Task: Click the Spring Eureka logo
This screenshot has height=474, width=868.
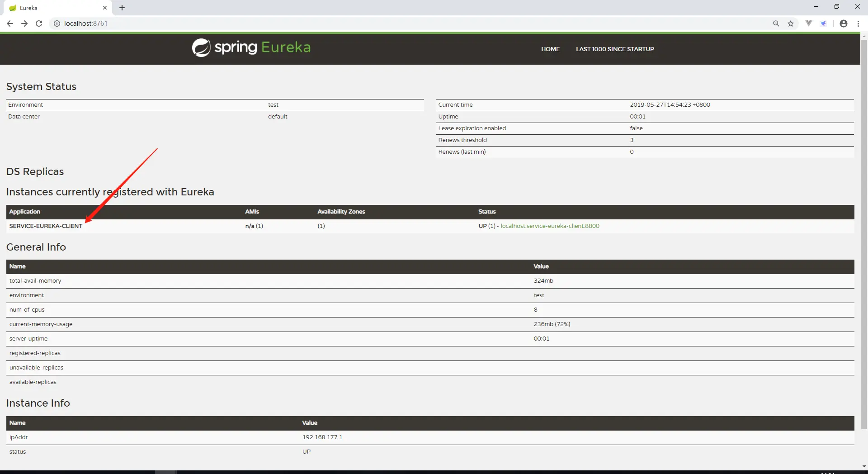Action: pos(251,47)
